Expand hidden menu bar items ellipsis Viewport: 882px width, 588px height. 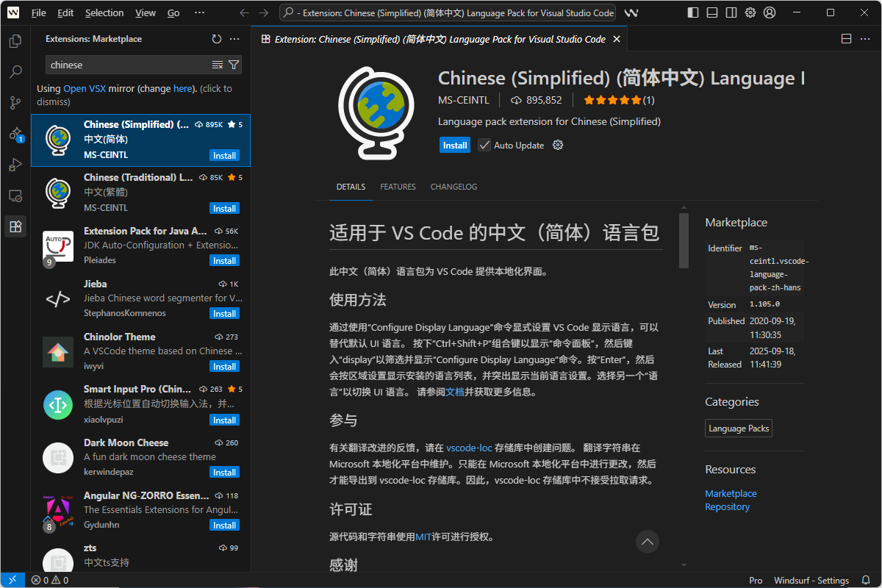click(199, 12)
